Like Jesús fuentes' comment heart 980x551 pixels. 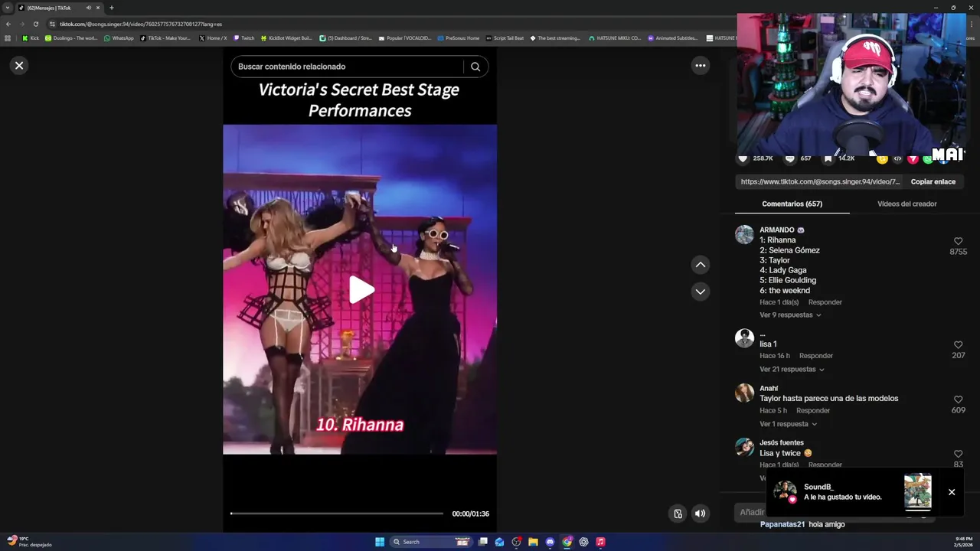coord(958,454)
